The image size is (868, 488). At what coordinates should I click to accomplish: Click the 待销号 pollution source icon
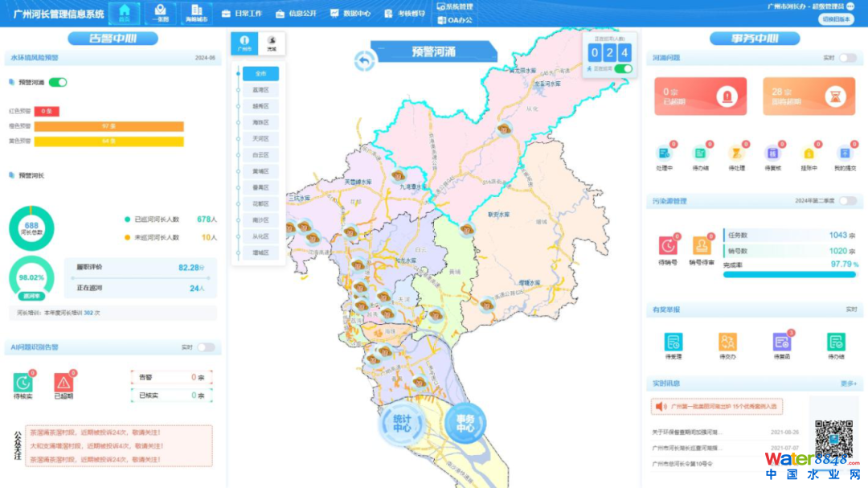668,246
